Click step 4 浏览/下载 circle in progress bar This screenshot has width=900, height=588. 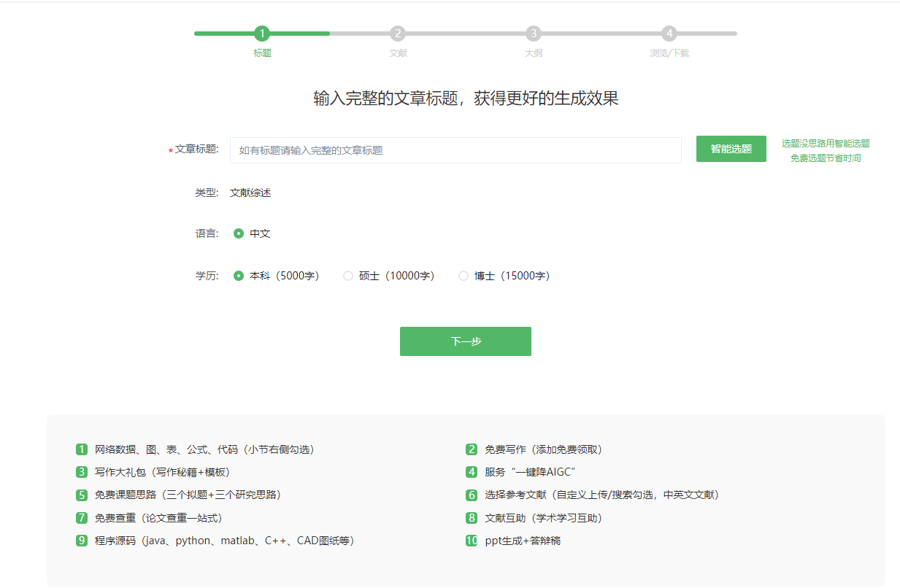[669, 34]
